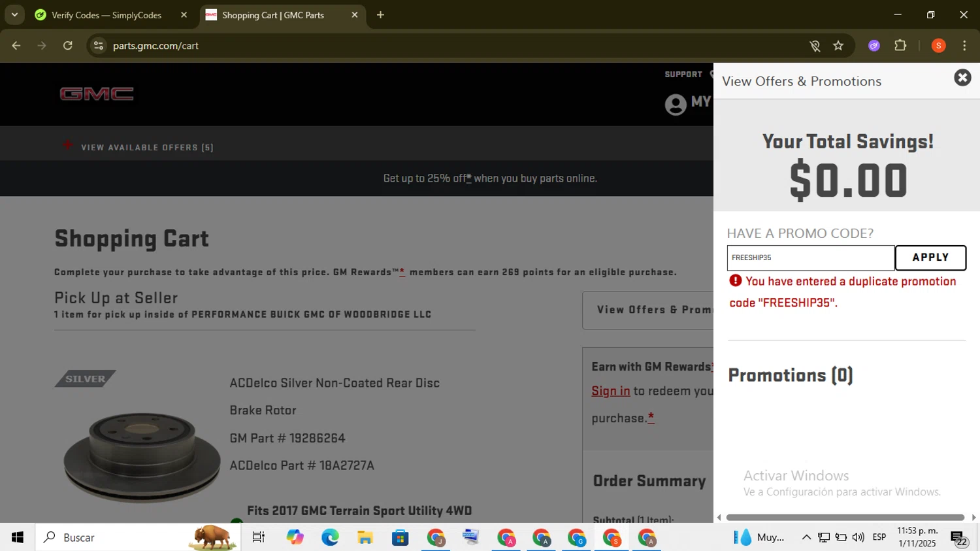Bookmark this page with the star icon

(x=838, y=46)
